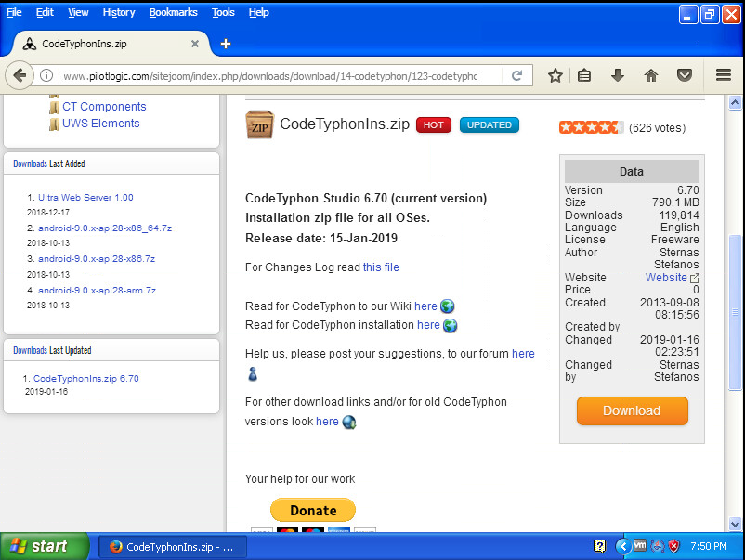Click the CT Components folder icon
Image resolution: width=745 pixels, height=560 pixels.
(54, 108)
